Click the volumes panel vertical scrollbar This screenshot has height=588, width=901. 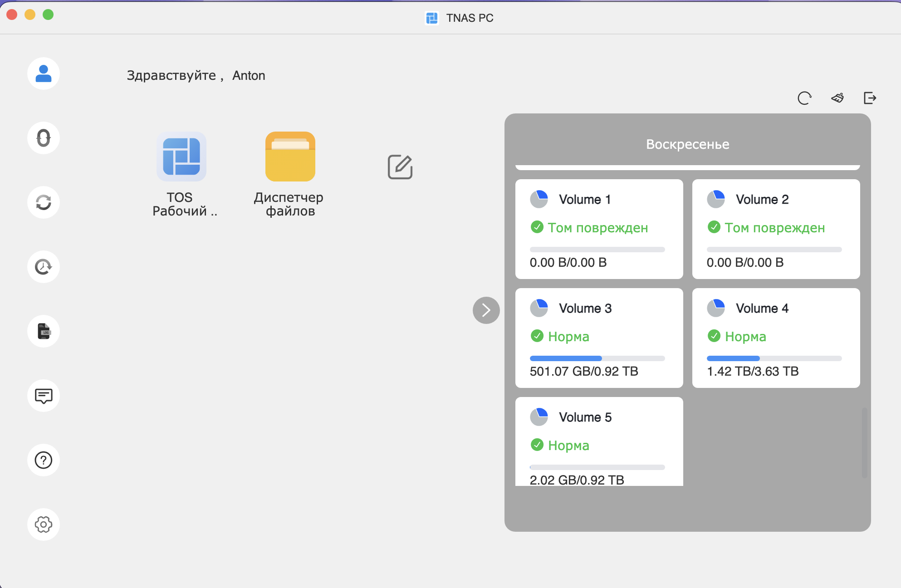[x=865, y=442]
